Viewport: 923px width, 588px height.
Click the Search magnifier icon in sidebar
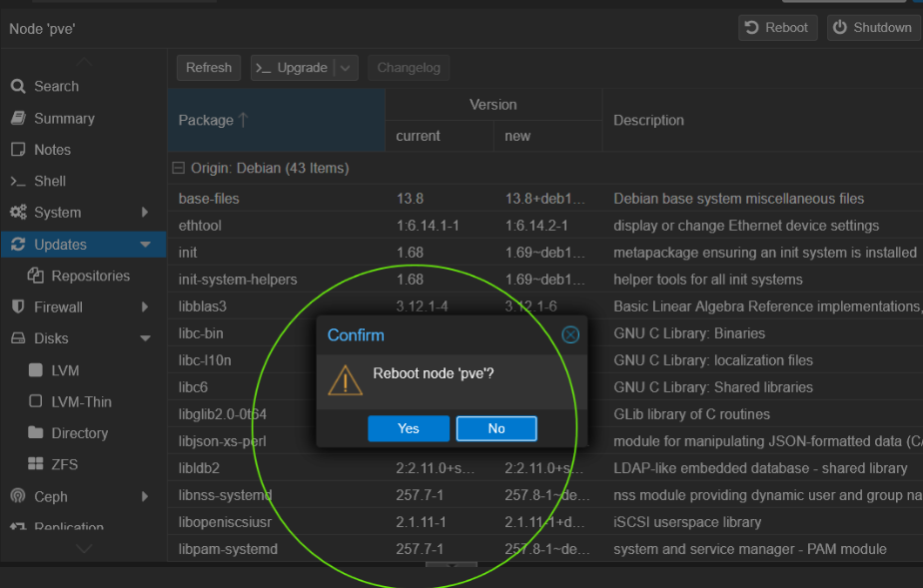[x=18, y=87]
